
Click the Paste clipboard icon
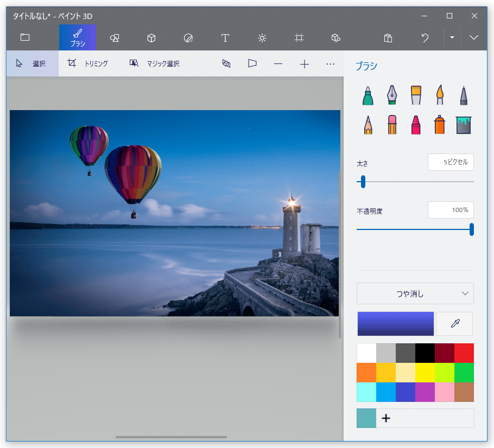pos(388,38)
